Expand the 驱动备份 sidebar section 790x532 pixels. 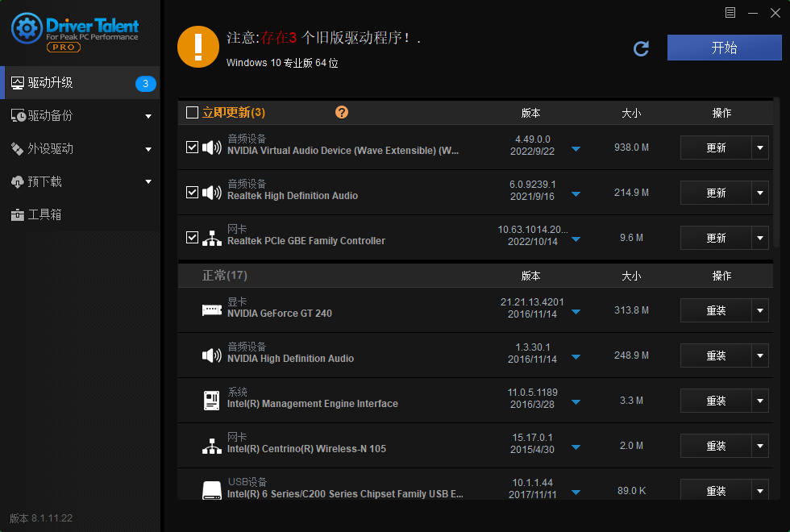coord(148,114)
